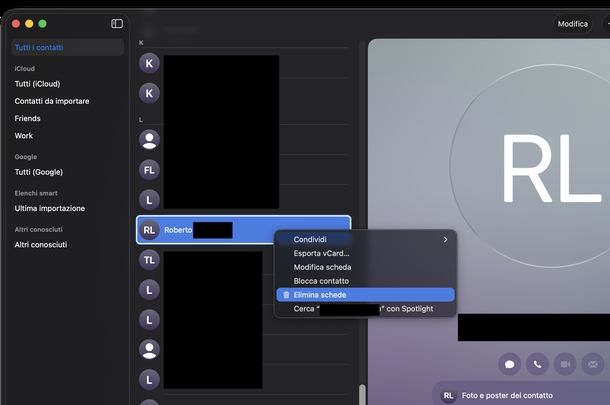Expand the Condividi submenu arrow

[x=445, y=240]
